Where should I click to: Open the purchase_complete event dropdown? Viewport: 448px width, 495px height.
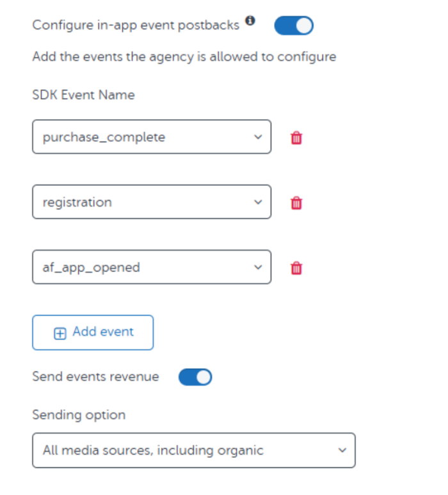tap(152, 136)
